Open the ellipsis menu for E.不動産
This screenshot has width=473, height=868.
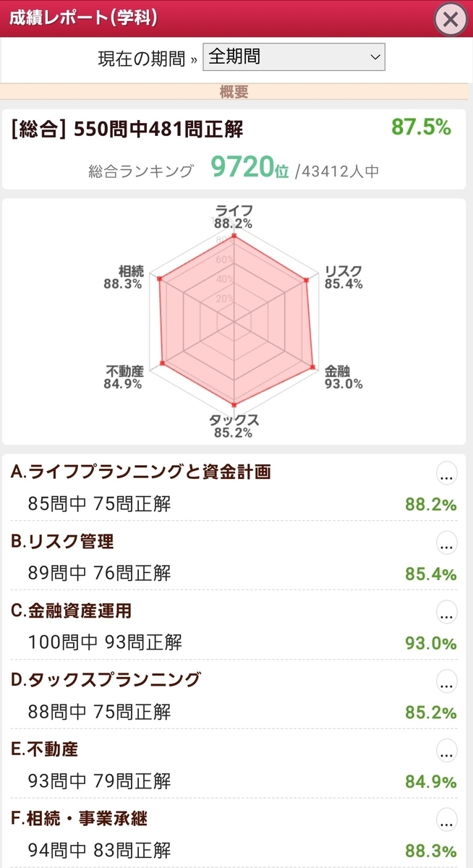point(447,750)
